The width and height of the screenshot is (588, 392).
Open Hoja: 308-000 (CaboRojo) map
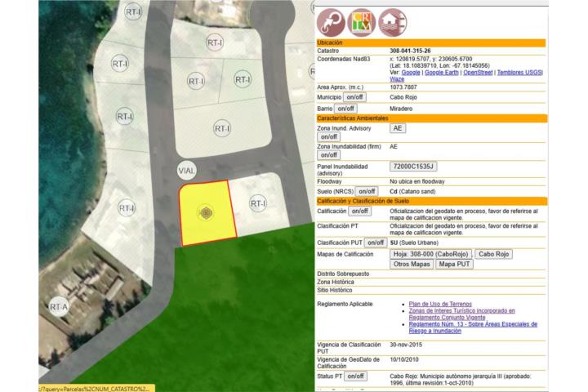click(x=430, y=254)
